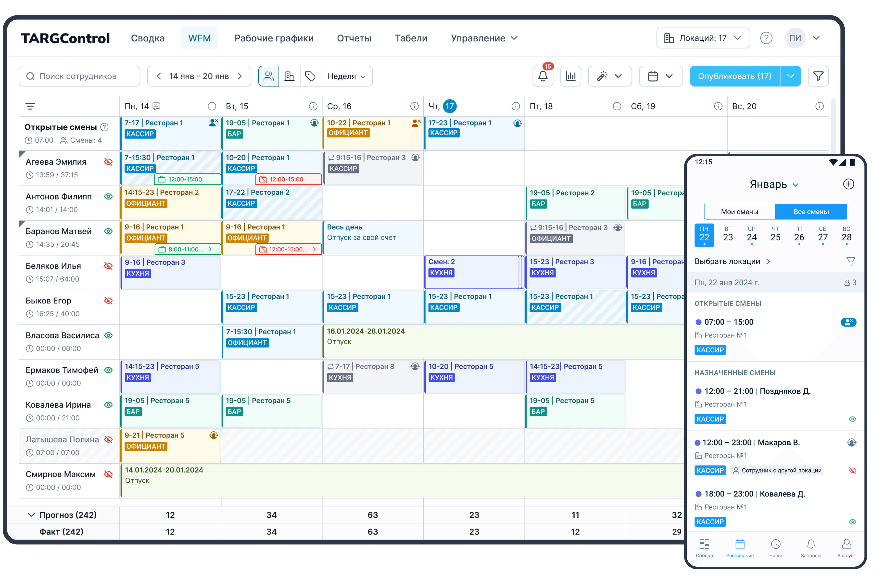Toggle visibility for Смирнов Максим
The height and width of the screenshot is (588, 884).
coord(108,474)
